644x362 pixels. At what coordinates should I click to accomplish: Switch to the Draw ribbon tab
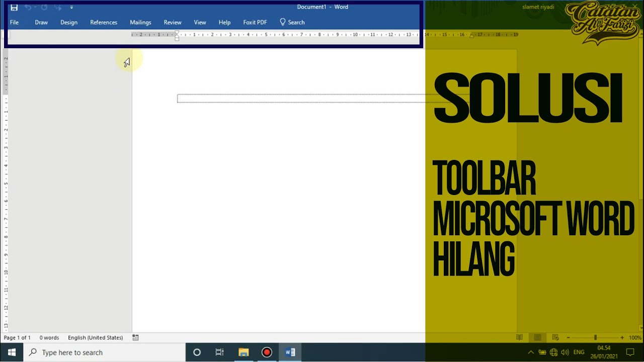click(x=41, y=22)
